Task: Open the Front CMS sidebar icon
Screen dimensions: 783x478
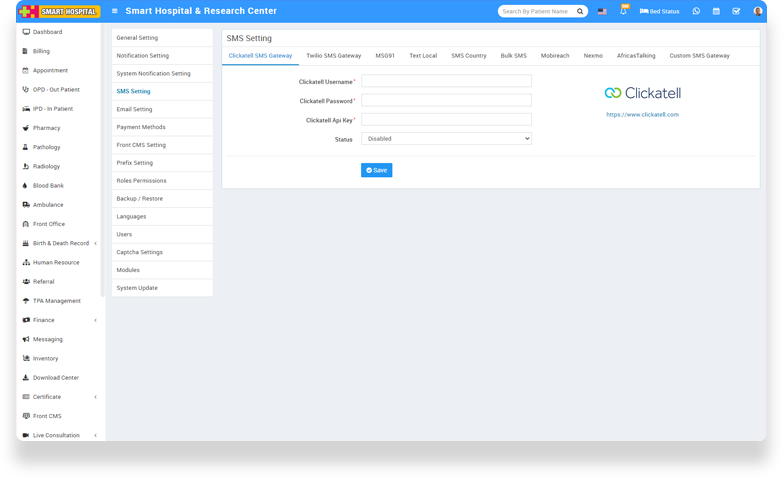Action: pos(26,416)
